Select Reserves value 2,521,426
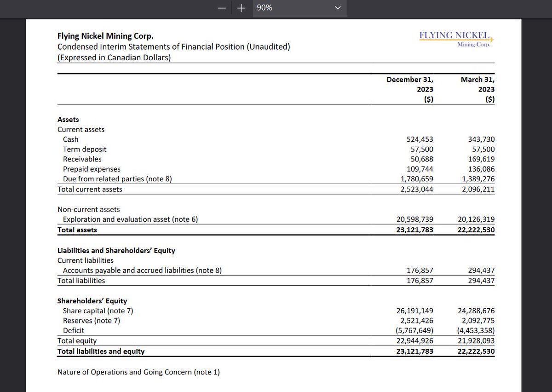Screen dimensions: 552x392 point(417,321)
